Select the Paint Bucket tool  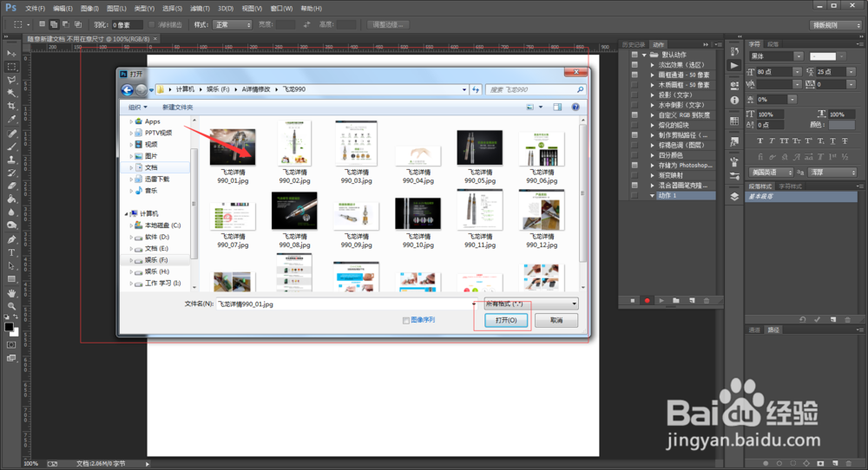tap(11, 199)
